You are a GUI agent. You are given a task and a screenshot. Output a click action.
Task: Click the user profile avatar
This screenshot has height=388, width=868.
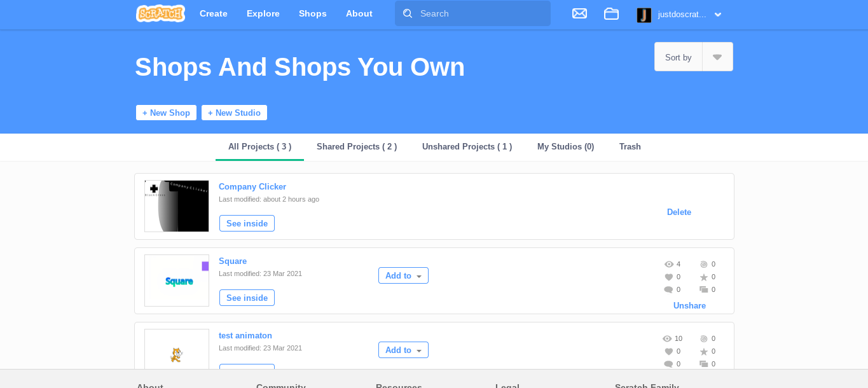pos(644,15)
